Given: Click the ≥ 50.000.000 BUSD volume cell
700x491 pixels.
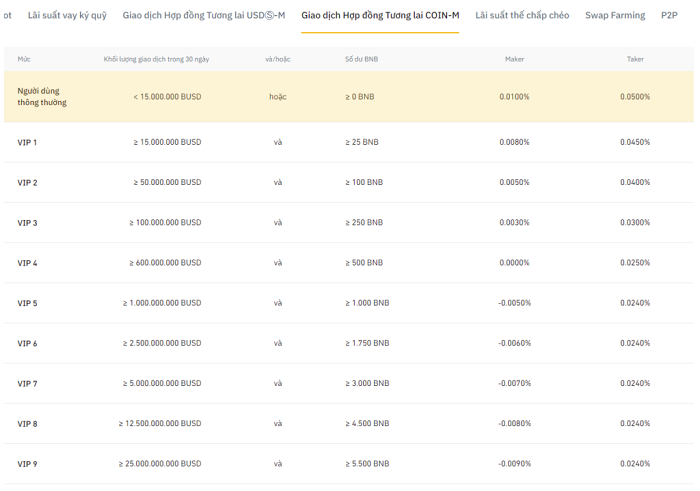Looking at the screenshot, I should (167, 182).
